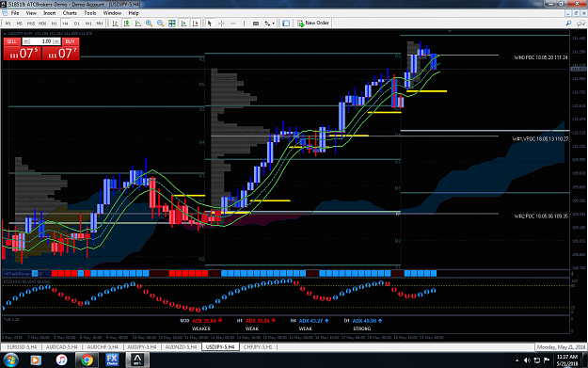Show hidden system tray icons arrow
The image size is (588, 368).
[517, 360]
